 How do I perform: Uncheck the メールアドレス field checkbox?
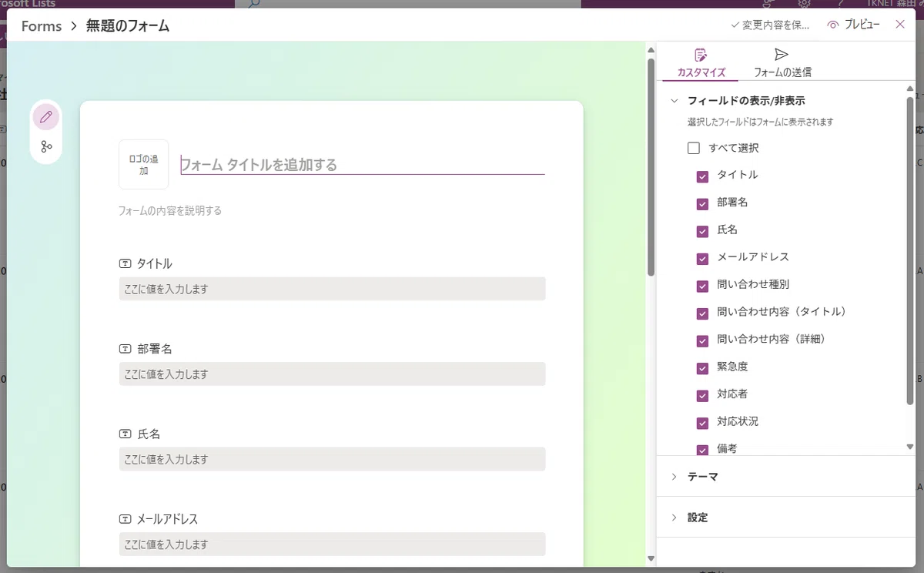(x=702, y=259)
